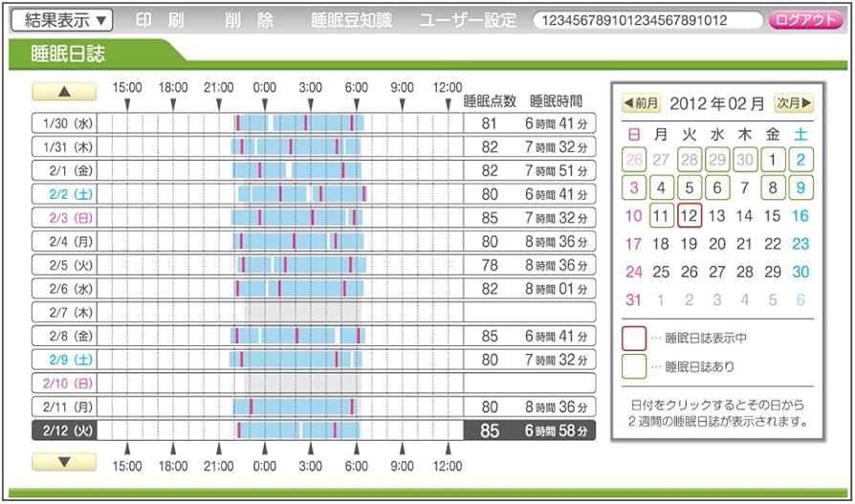Screen dimensions: 855x504
Task: Click the ログアウト button
Action: point(806,21)
